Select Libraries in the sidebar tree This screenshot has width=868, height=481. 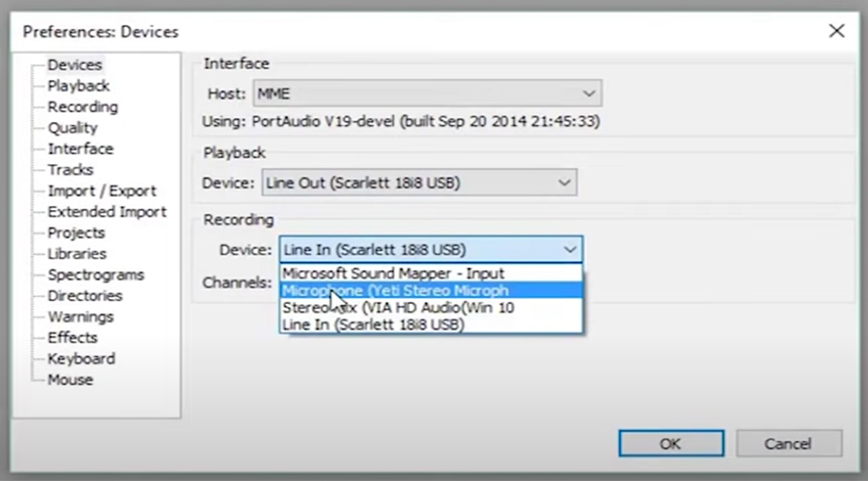click(77, 254)
